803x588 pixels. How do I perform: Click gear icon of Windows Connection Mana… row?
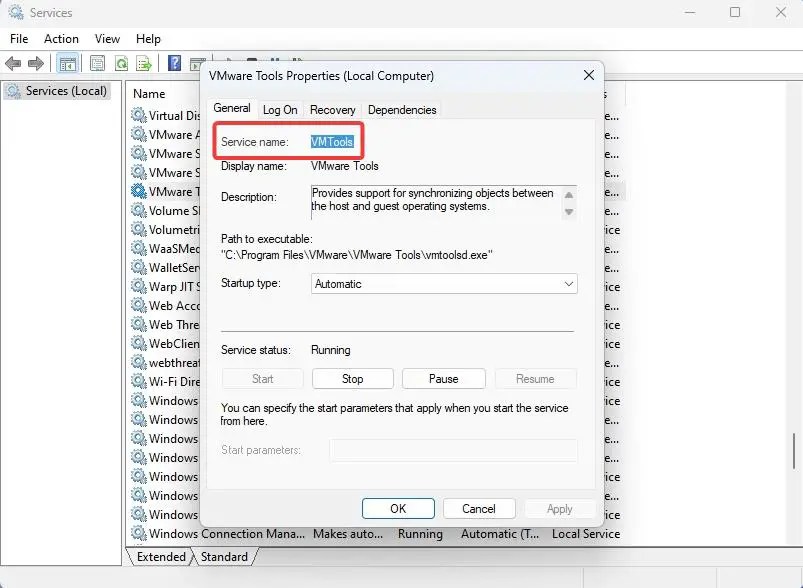point(139,533)
